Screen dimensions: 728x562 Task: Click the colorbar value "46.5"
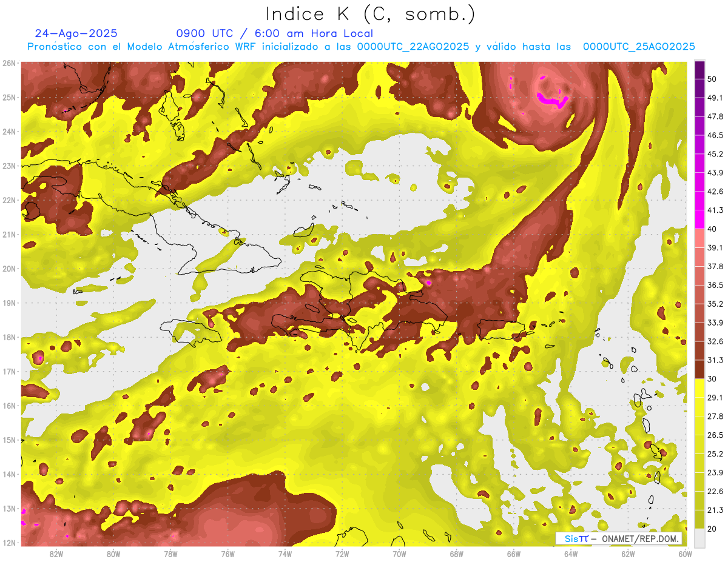click(x=715, y=135)
